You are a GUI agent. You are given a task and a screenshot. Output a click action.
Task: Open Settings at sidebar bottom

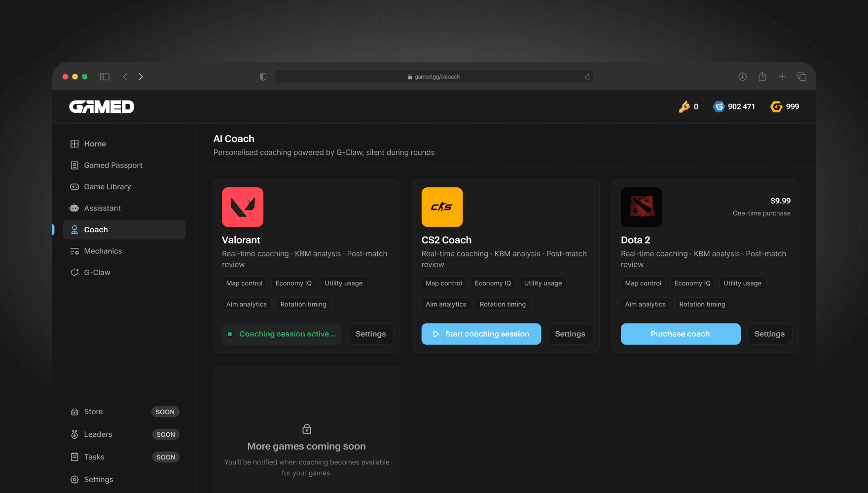(x=124, y=480)
